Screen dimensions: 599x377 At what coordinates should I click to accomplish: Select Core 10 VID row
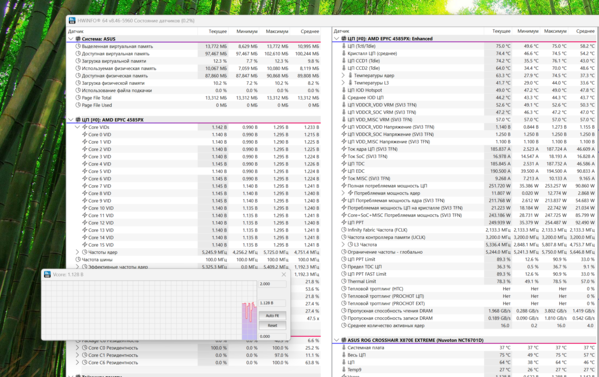(194, 208)
